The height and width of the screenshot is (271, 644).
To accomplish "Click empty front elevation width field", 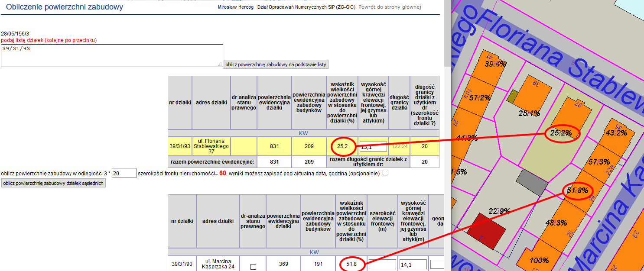I will click(x=382, y=264).
